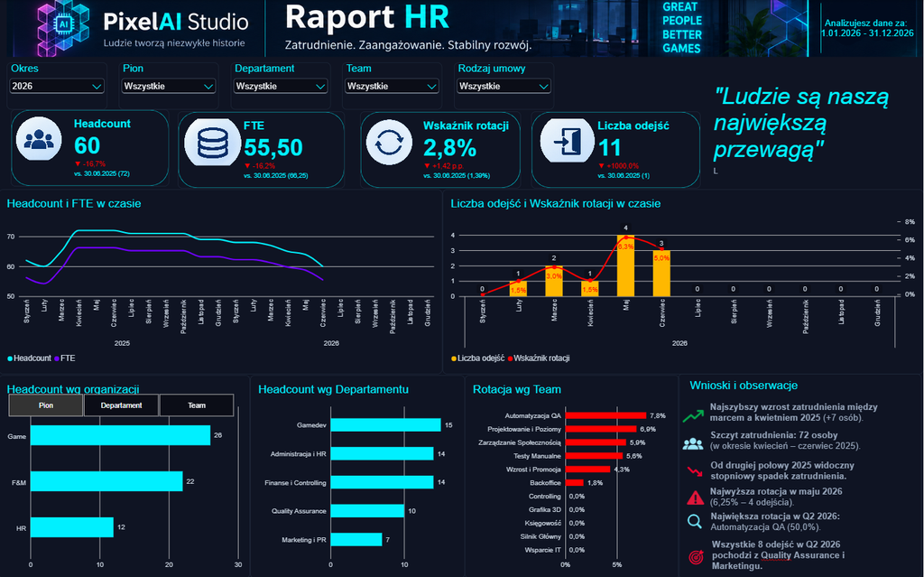Screen dimensions: 924x577
Task: Toggle the FTE legend entry
Action: point(65,358)
